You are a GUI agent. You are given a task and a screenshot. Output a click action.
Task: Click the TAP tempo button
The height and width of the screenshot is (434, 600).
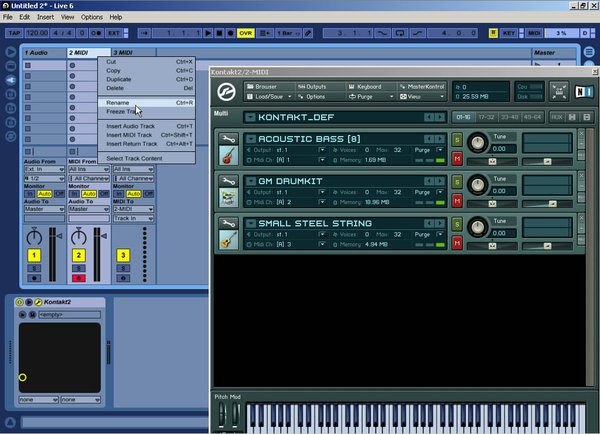pos(14,33)
